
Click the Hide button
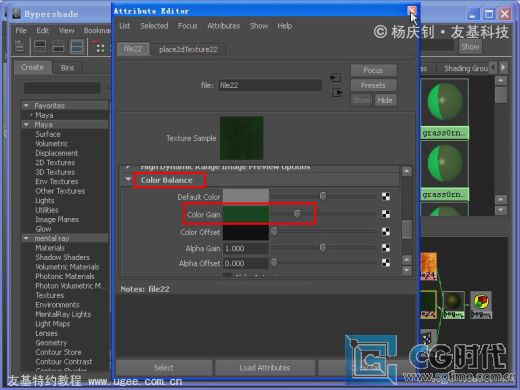[x=385, y=100]
